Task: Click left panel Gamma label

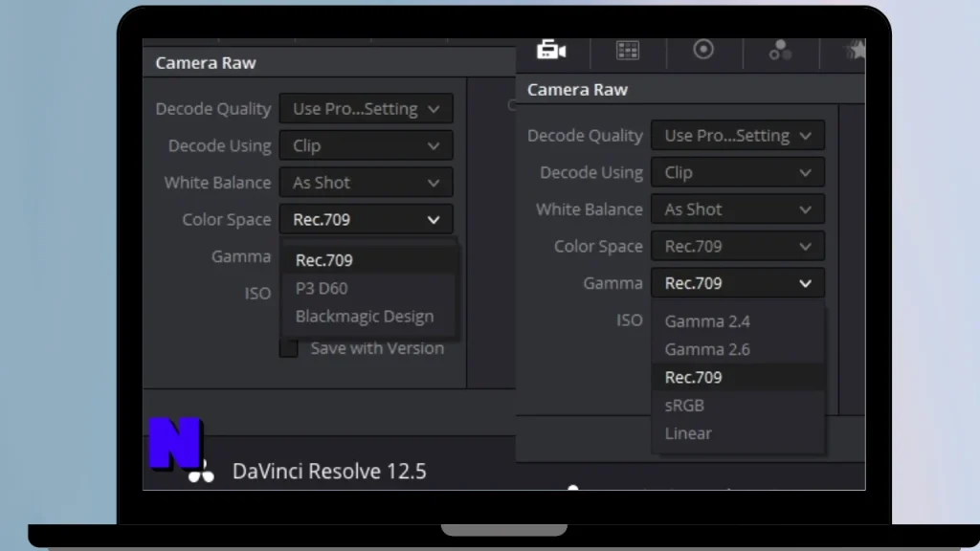Action: coord(240,256)
